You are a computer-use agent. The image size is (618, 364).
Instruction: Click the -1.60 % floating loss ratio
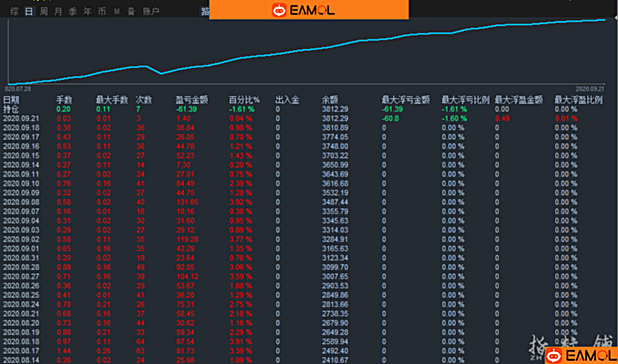click(454, 119)
